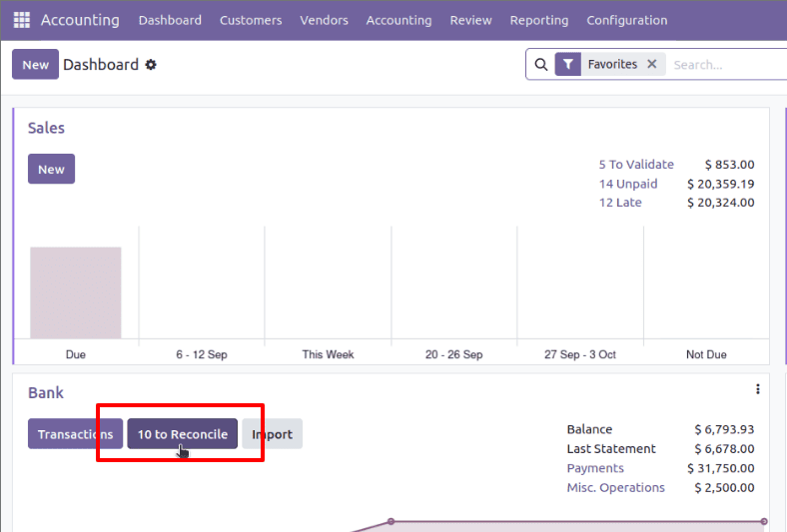The image size is (787, 532).
Task: Select the $ 20,324.00 late amount
Action: (721, 203)
